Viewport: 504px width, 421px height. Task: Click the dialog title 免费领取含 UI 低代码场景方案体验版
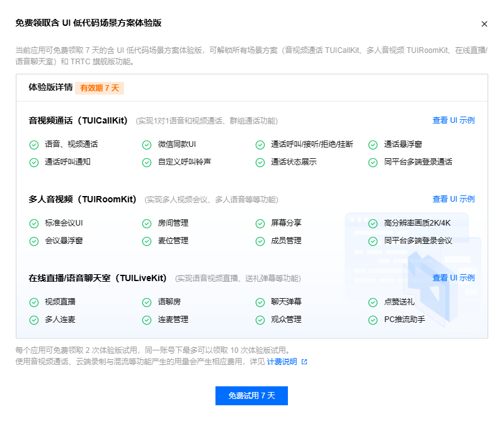pos(88,23)
